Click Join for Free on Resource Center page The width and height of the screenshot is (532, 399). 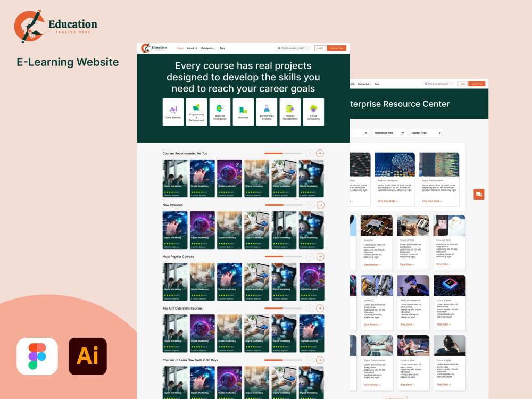tap(477, 84)
